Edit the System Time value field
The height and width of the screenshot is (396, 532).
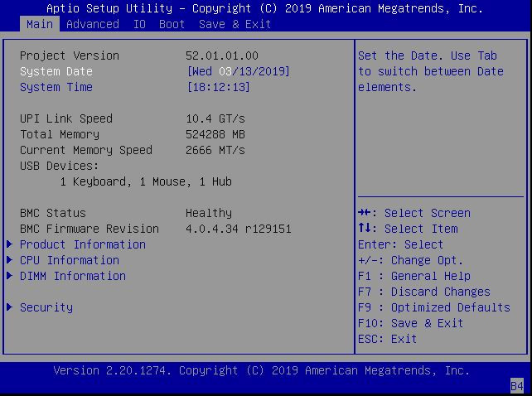tap(219, 87)
